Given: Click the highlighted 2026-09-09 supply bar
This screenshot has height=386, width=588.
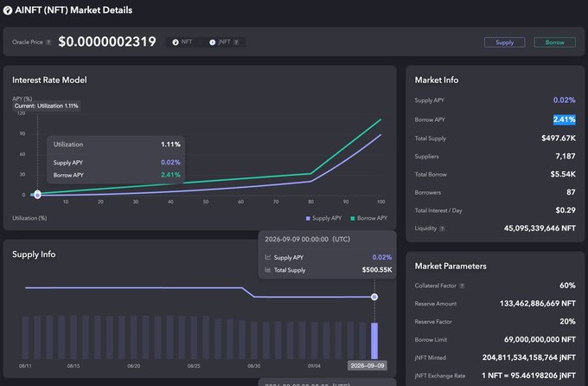Looking at the screenshot, I should (x=374, y=341).
